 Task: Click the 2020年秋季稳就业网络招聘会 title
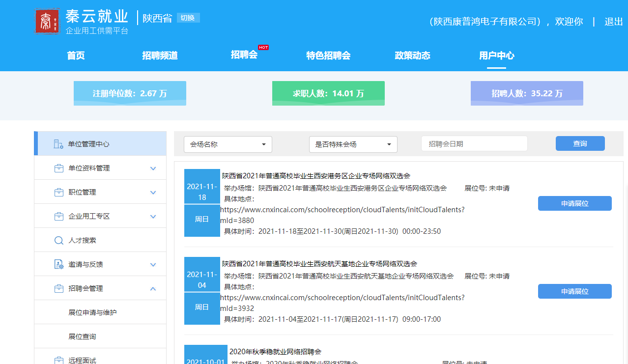tap(275, 352)
